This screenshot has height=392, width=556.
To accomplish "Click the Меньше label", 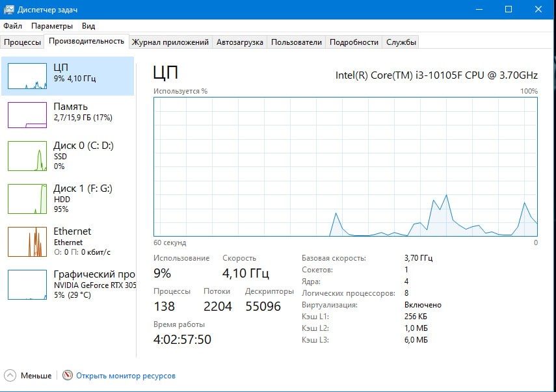I will [36, 376].
